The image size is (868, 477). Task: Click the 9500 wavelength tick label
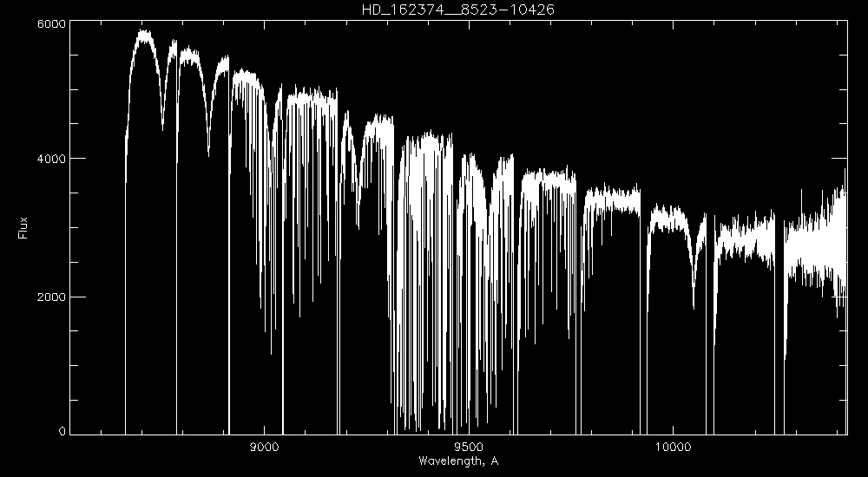(x=469, y=448)
